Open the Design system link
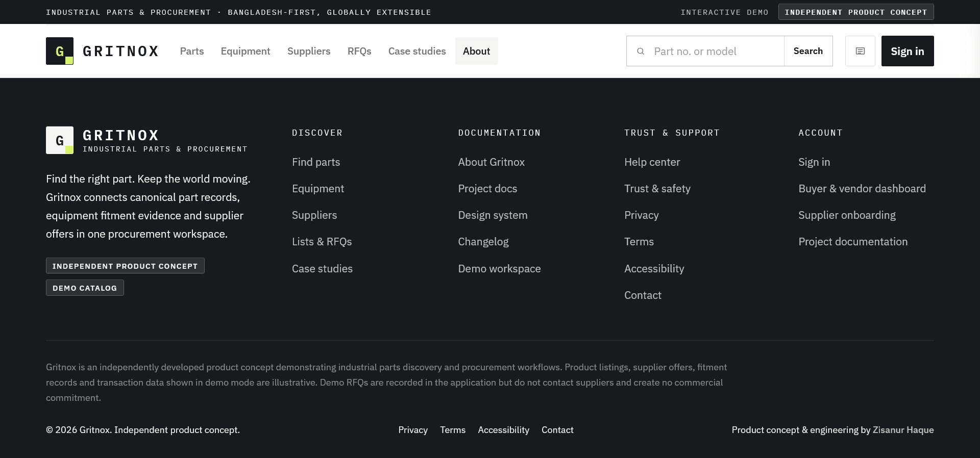 [493, 215]
